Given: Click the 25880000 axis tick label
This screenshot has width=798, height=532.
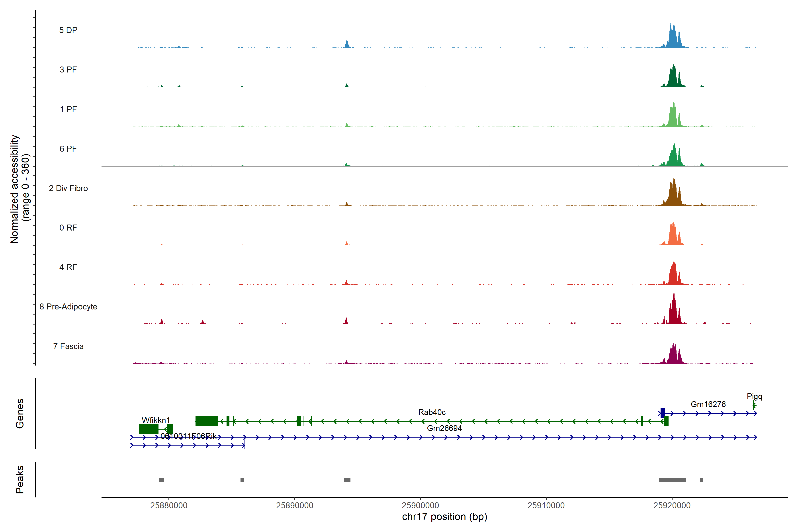Looking at the screenshot, I should (169, 505).
